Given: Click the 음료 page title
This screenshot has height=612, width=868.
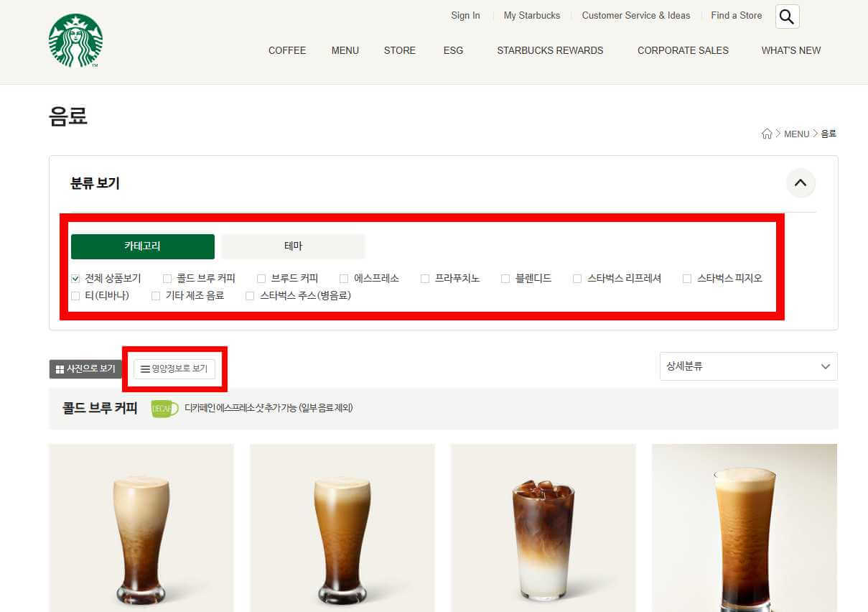Looking at the screenshot, I should pyautogui.click(x=68, y=116).
